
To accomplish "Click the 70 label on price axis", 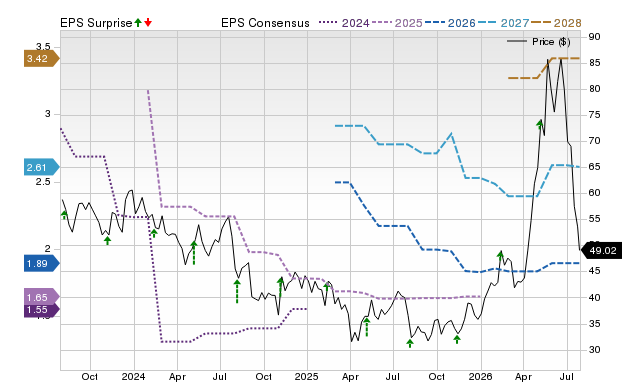I will pyautogui.click(x=594, y=141).
